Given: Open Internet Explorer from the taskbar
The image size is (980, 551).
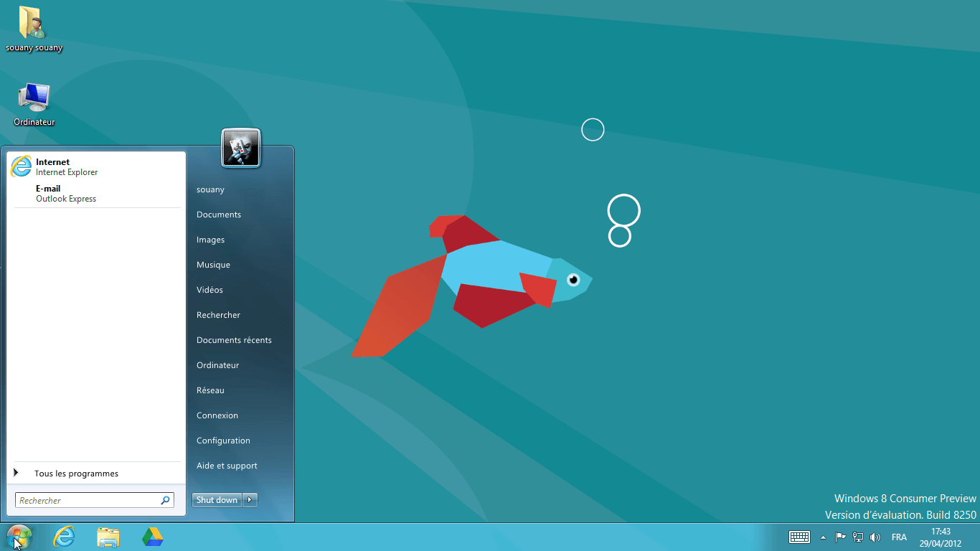Looking at the screenshot, I should [65, 537].
